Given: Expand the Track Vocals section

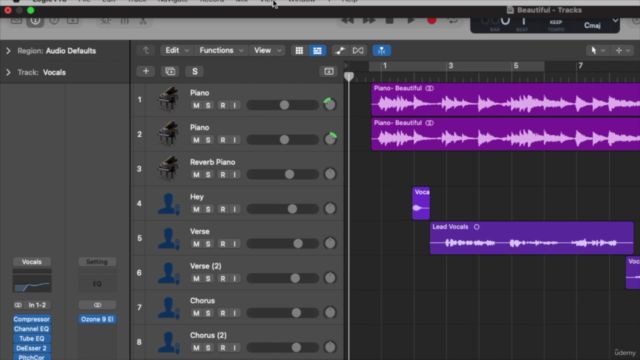Looking at the screenshot, I should pyautogui.click(x=8, y=73).
